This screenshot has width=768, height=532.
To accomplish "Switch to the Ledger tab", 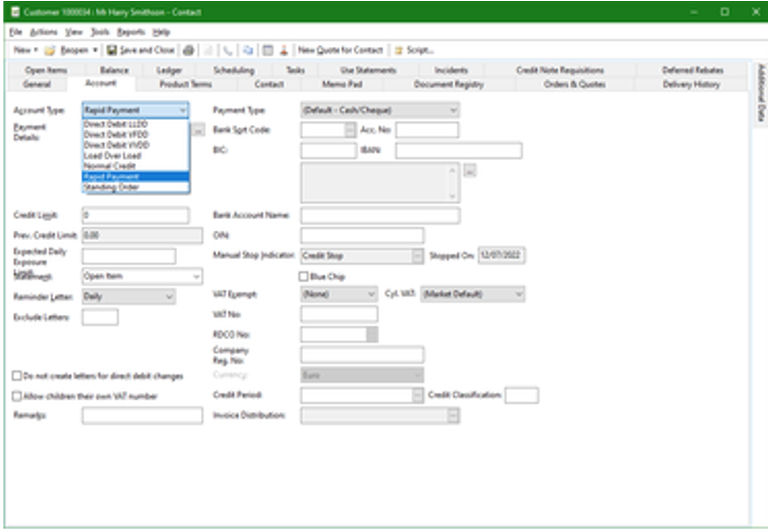I will (169, 70).
